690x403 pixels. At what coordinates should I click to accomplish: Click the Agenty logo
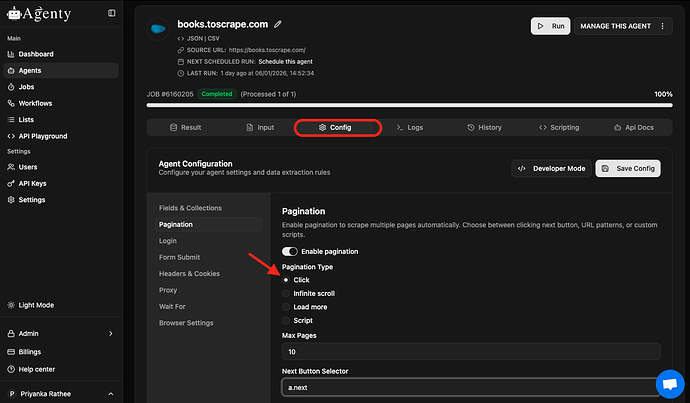coord(39,14)
